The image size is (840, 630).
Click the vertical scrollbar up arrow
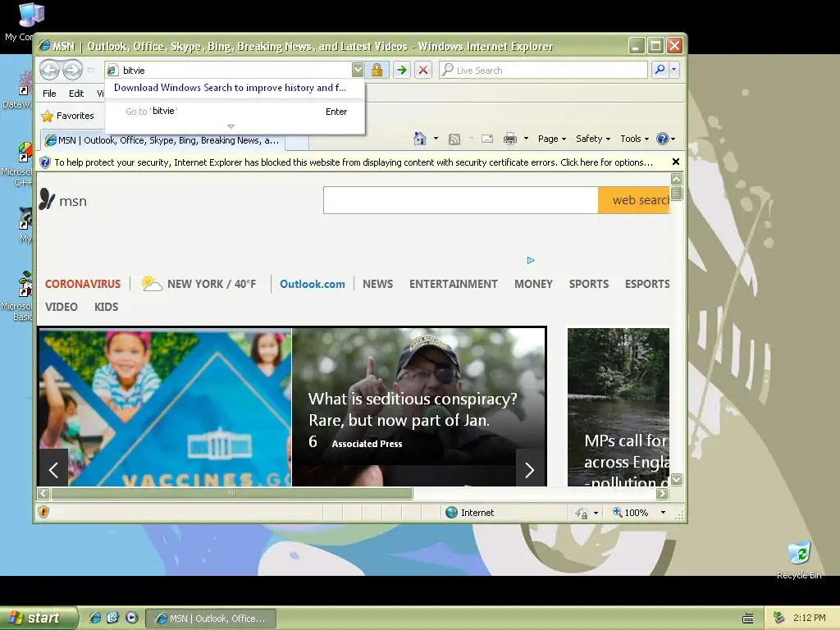pyautogui.click(x=677, y=180)
